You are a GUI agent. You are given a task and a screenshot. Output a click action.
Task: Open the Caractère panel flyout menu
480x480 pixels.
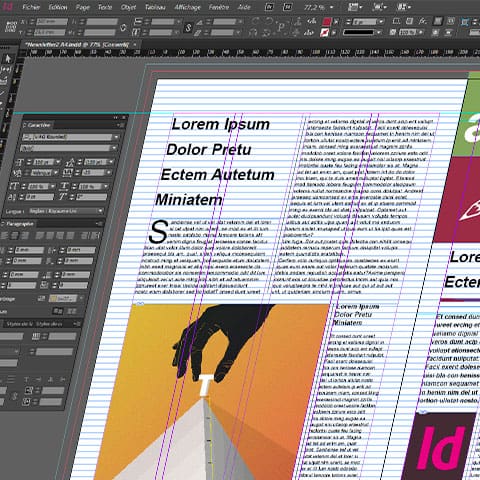click(x=120, y=125)
